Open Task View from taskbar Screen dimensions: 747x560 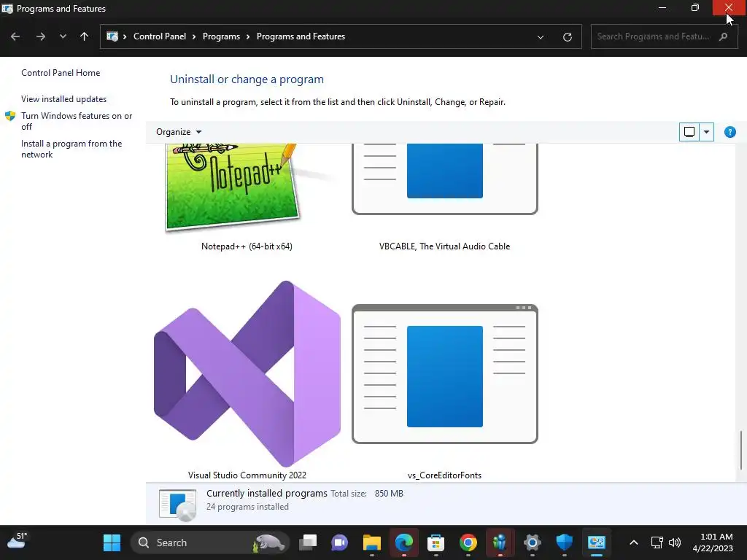308,542
